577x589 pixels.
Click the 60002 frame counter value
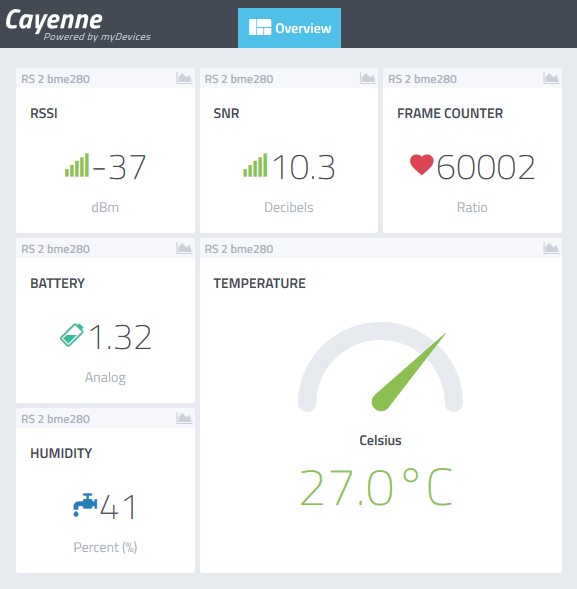pos(486,167)
